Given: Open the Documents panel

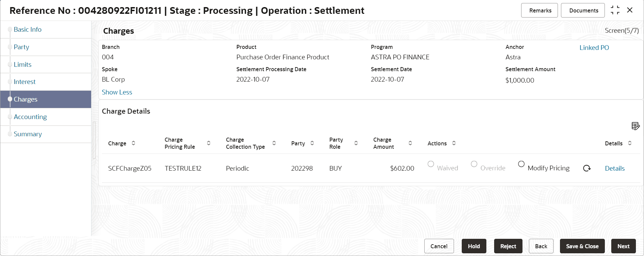Looking at the screenshot, I should (x=583, y=10).
